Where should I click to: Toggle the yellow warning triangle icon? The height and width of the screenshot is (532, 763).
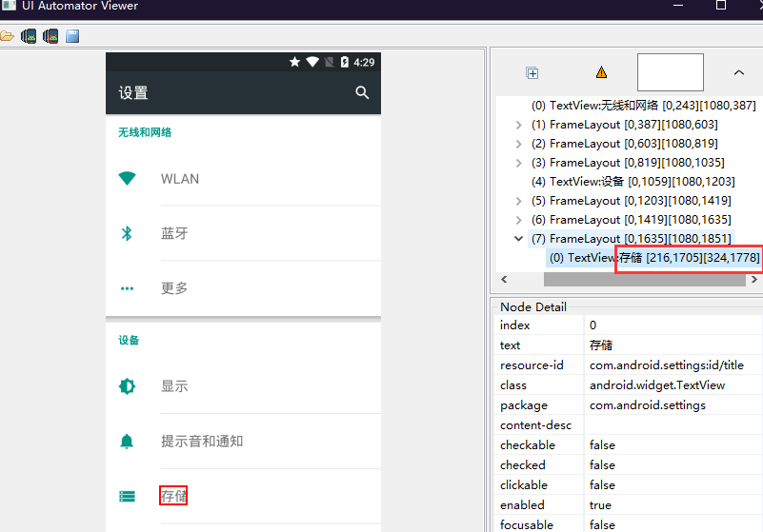pos(601,72)
